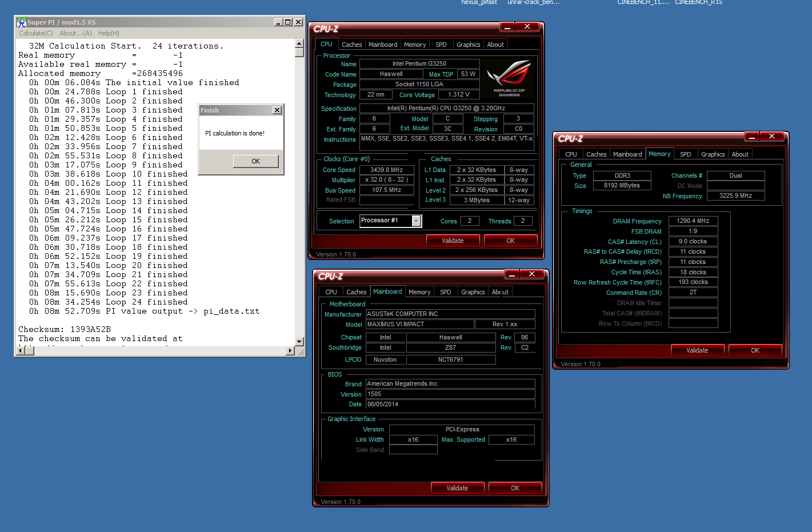Click Super PI vertical scrollbar up arrow

click(x=299, y=43)
